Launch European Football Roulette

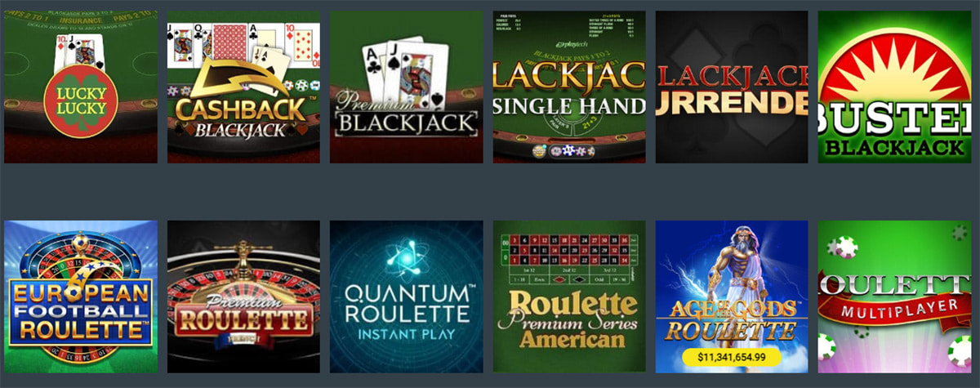pyautogui.click(x=81, y=297)
